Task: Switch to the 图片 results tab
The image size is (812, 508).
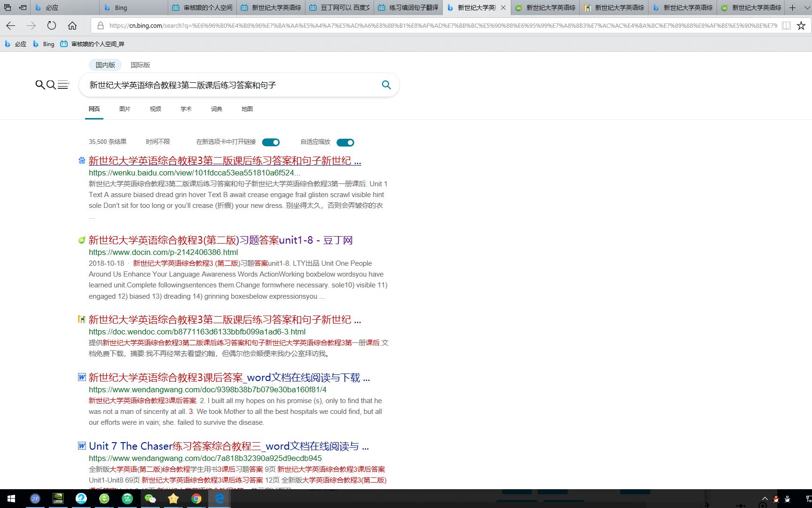Action: point(125,109)
